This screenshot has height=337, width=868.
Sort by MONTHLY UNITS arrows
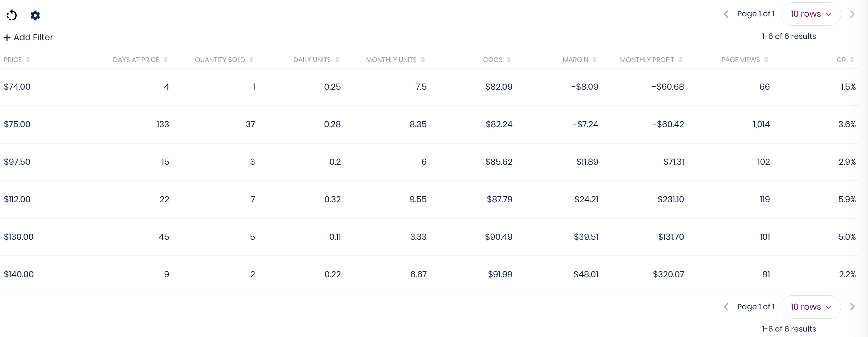point(423,60)
